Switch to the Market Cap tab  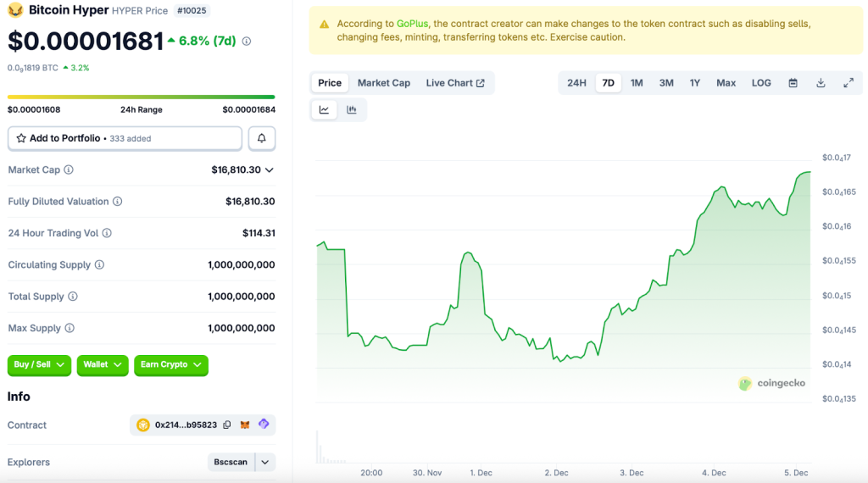pyautogui.click(x=383, y=83)
